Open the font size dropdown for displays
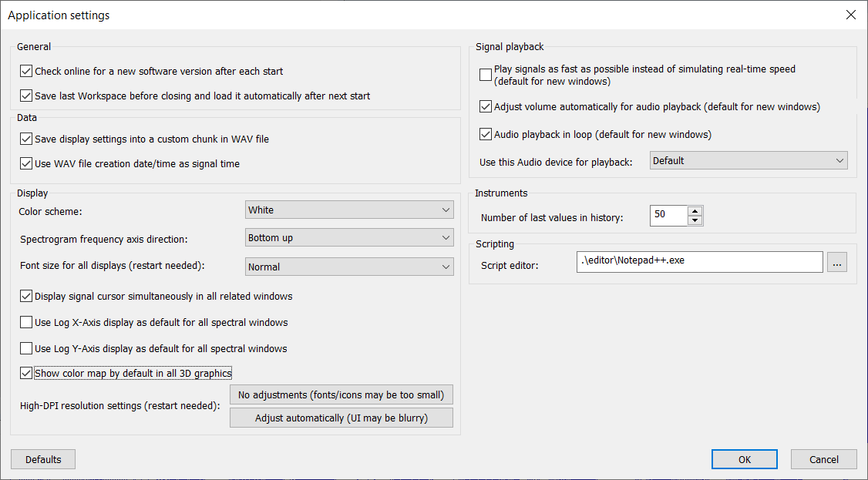Viewport: 868px width, 480px height. 348,266
